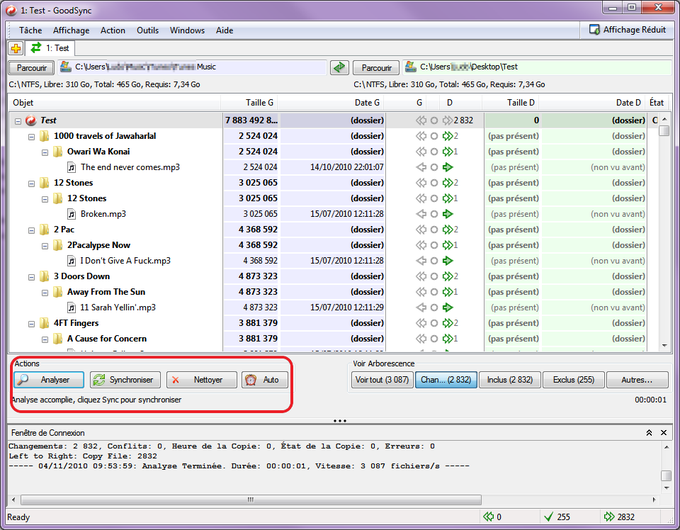The width and height of the screenshot is (680, 530).
Task: Click Affichage Réduit icon in menu bar
Action: coord(594,29)
